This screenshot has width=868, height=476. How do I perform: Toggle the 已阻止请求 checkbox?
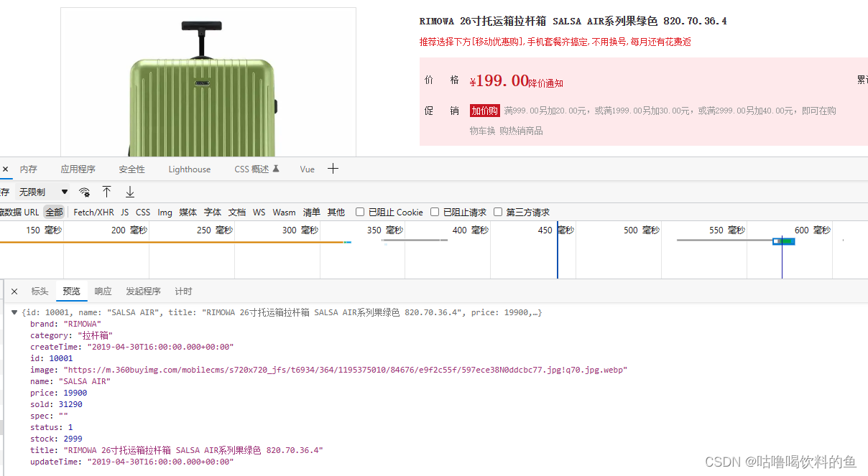coord(435,212)
